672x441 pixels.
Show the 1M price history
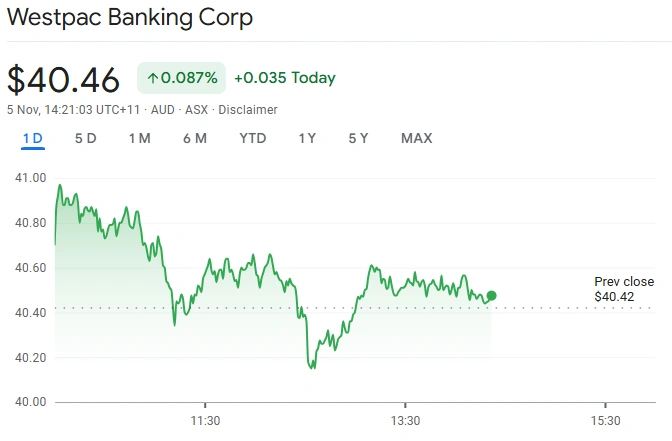(x=139, y=138)
